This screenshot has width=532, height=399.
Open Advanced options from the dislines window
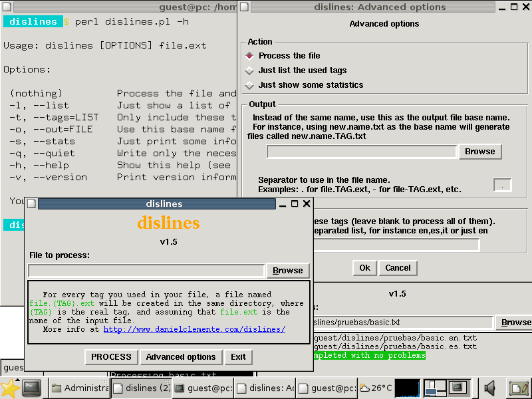coord(181,357)
